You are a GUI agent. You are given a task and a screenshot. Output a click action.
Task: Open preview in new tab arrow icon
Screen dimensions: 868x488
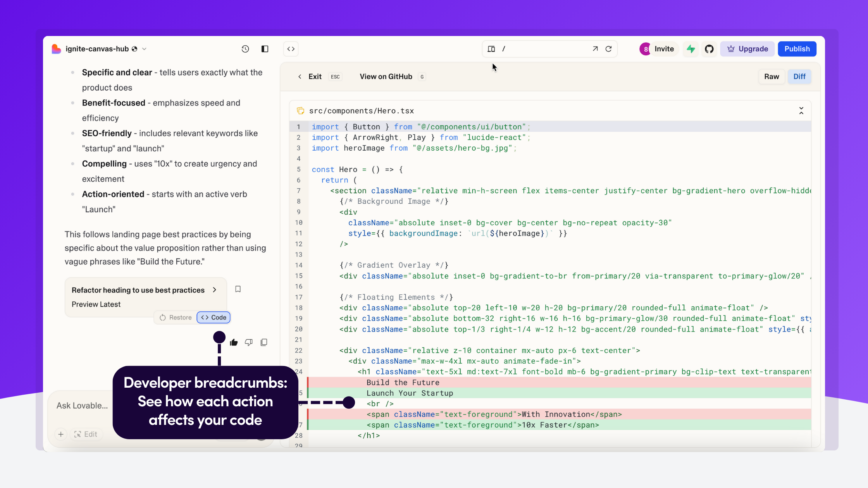pos(595,49)
